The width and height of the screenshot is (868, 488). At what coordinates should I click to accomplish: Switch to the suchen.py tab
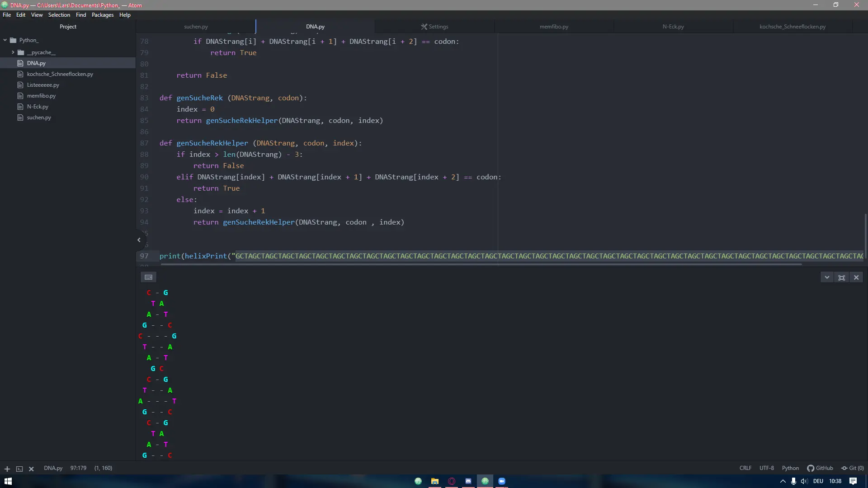click(x=196, y=27)
